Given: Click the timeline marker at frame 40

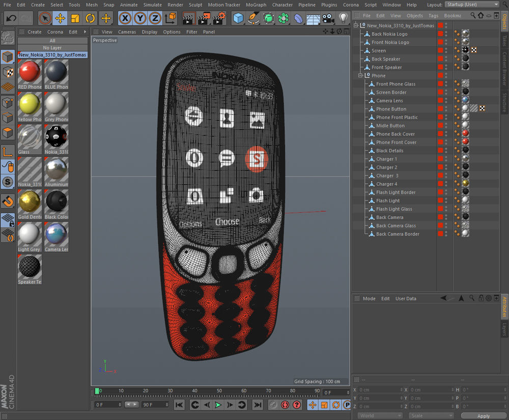Looking at the screenshot, I should pyautogui.click(x=194, y=391).
